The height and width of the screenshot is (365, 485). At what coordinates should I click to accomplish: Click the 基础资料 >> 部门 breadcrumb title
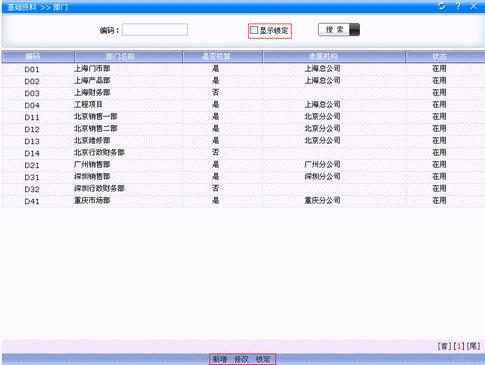[38, 7]
